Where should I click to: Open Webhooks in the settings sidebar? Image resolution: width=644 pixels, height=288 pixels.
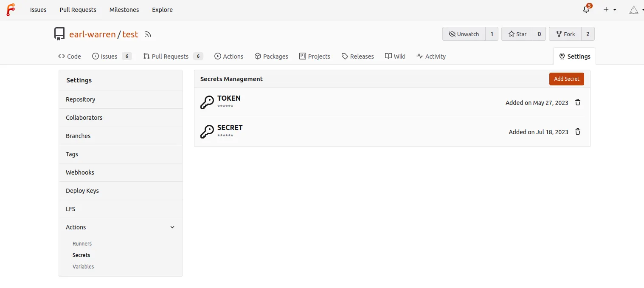pyautogui.click(x=80, y=172)
